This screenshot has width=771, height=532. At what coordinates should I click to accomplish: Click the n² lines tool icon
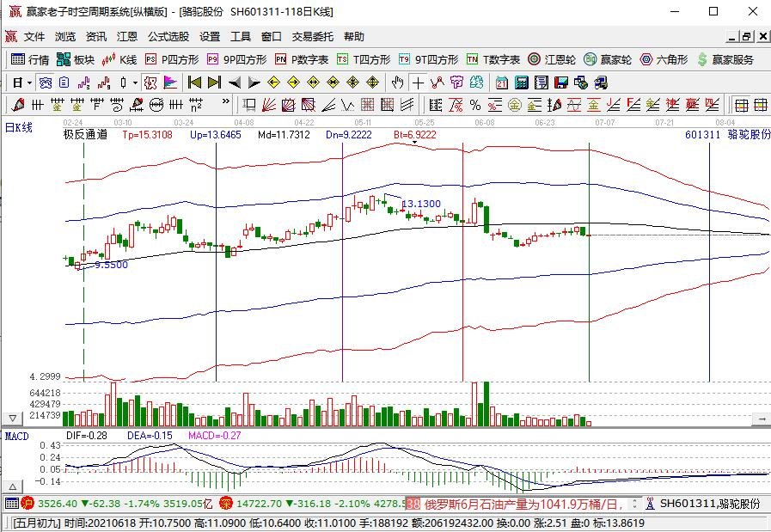(196, 105)
